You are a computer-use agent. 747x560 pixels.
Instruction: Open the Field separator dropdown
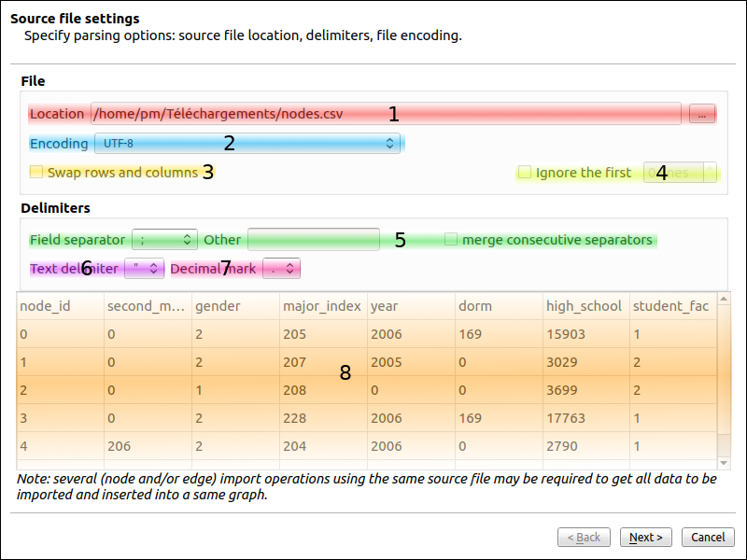point(164,240)
